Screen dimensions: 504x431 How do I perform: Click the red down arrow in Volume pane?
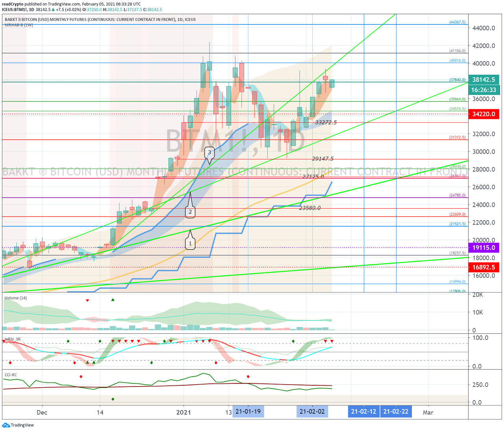point(87,300)
